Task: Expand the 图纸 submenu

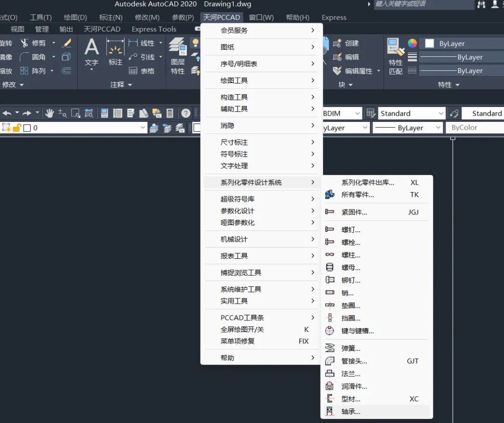Action: 262,47
